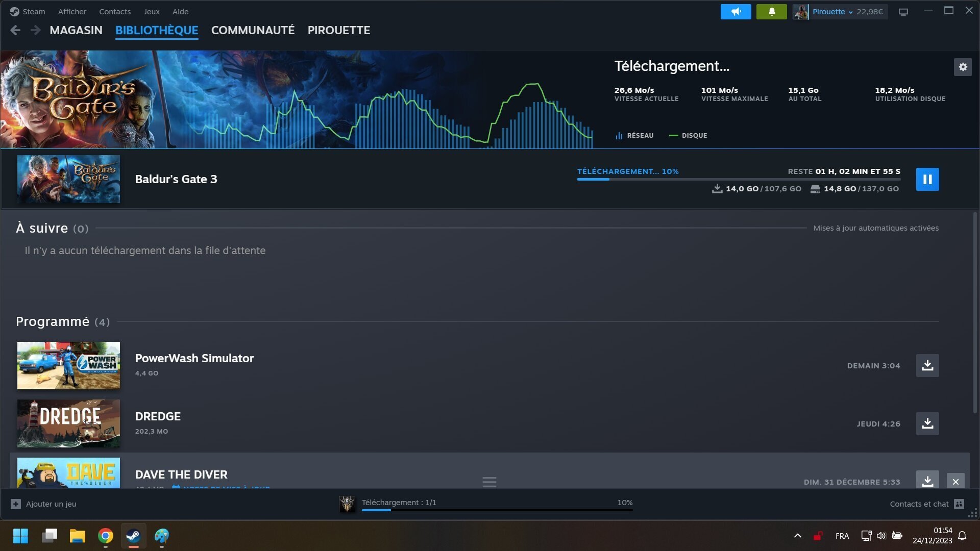Click 'Téléchargement : 1/1' status text
Viewport: 980px width, 551px height.
[x=399, y=502]
